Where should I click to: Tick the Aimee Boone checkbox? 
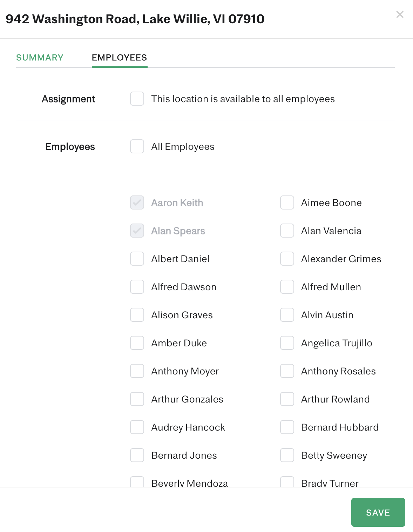point(287,202)
